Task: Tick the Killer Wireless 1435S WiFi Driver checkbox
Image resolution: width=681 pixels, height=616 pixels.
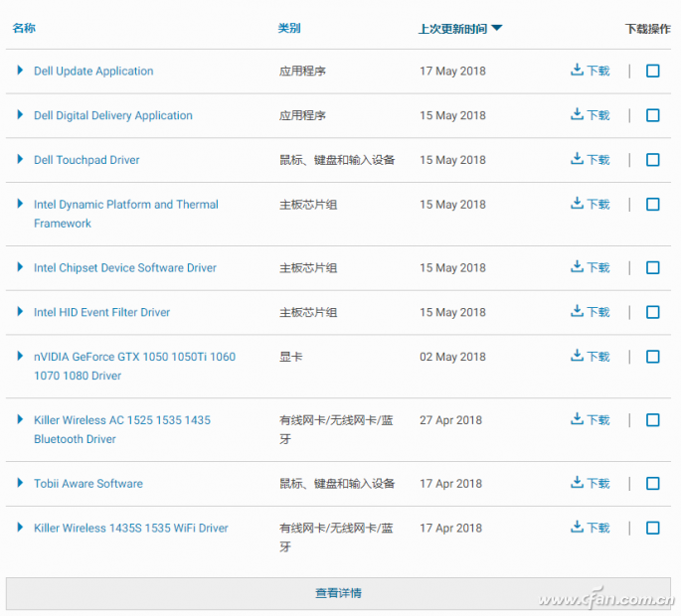Action: click(x=653, y=528)
